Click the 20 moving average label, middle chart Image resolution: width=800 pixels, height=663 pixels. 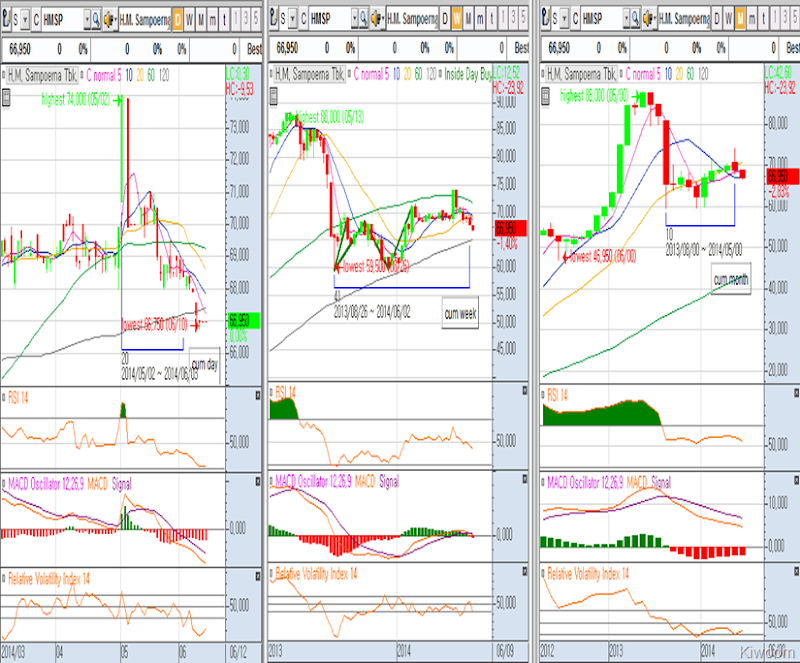pos(407,75)
